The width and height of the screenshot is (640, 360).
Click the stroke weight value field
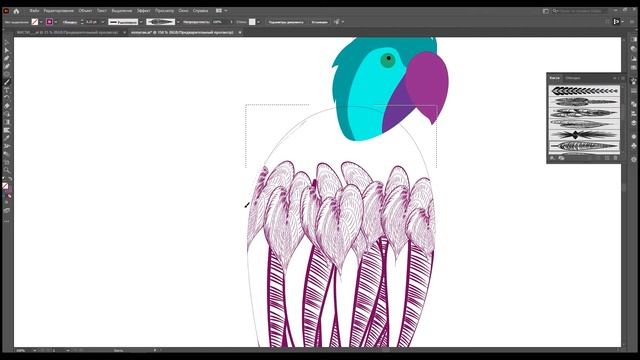coord(92,22)
